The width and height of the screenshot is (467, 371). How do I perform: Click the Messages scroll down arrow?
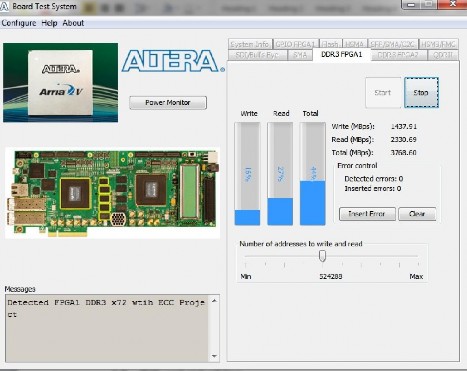click(214, 356)
